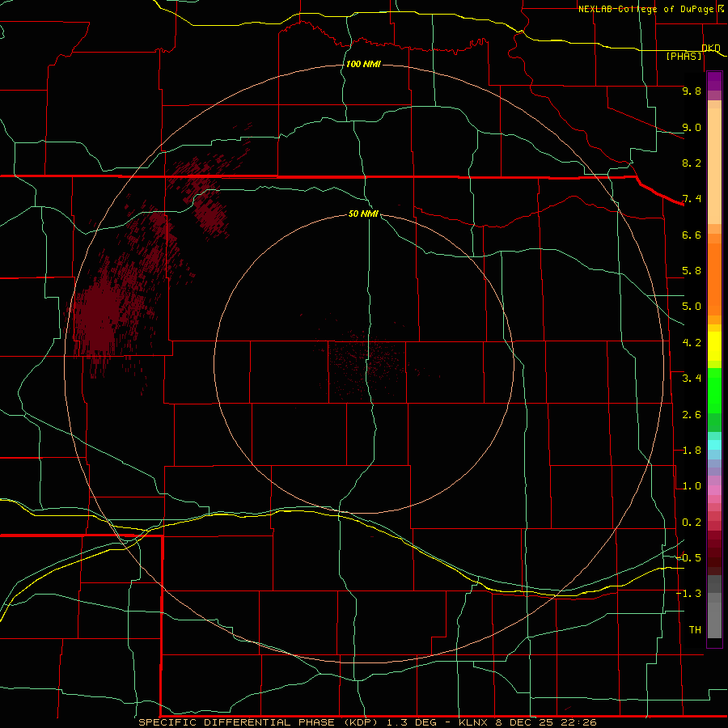Click the 1.8 value on the color scale

[x=692, y=451]
